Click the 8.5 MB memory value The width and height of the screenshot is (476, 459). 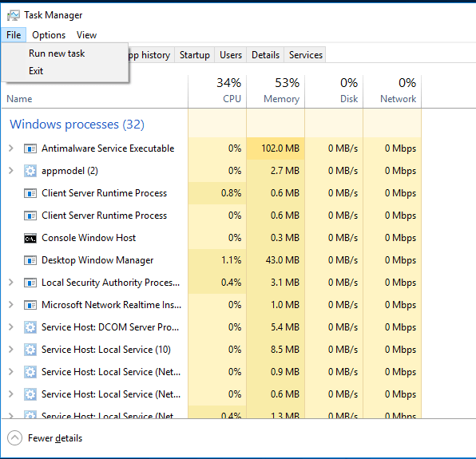point(285,350)
